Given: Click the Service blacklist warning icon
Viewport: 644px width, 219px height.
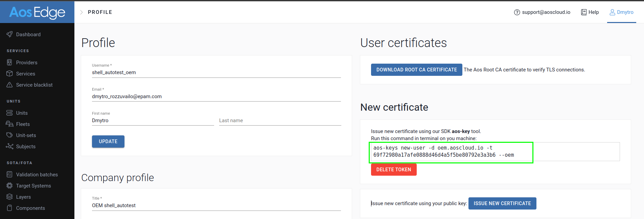Looking at the screenshot, I should [9, 85].
